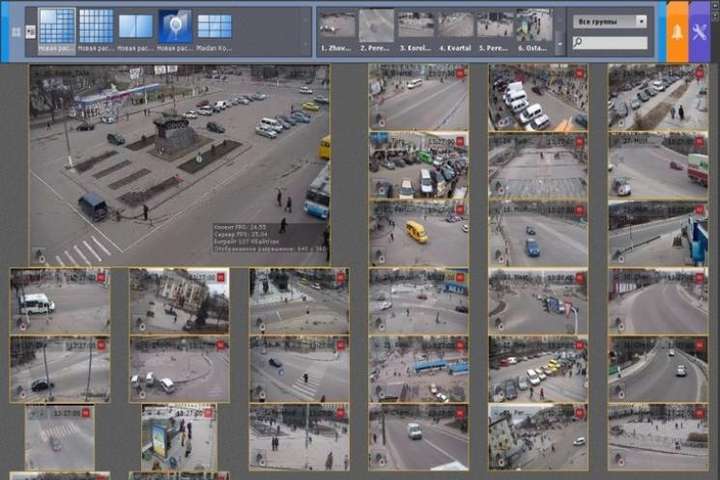Open the map layout with pin icon
Screen dimensions: 720x480
(x=175, y=26)
